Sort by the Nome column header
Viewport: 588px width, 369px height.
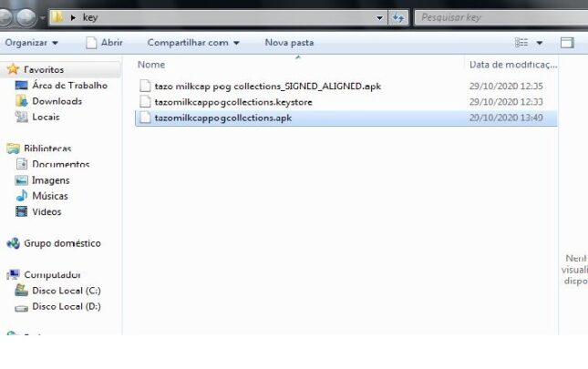coord(151,65)
